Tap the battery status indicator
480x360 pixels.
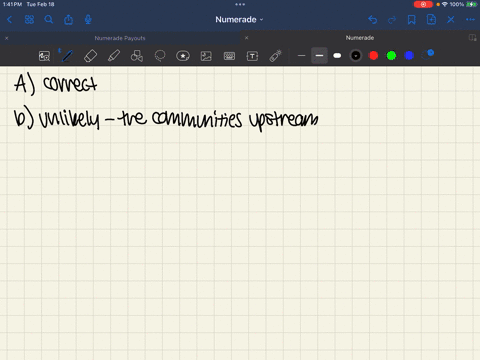(471, 4)
